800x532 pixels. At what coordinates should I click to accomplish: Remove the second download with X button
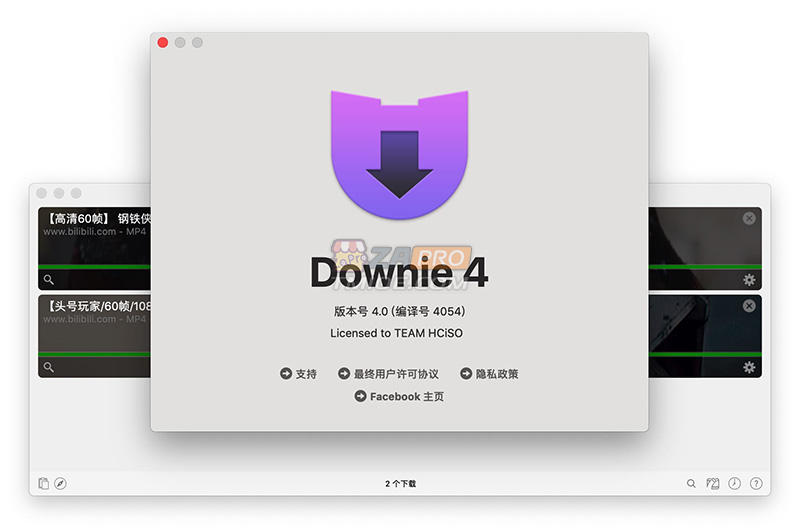pos(749,305)
